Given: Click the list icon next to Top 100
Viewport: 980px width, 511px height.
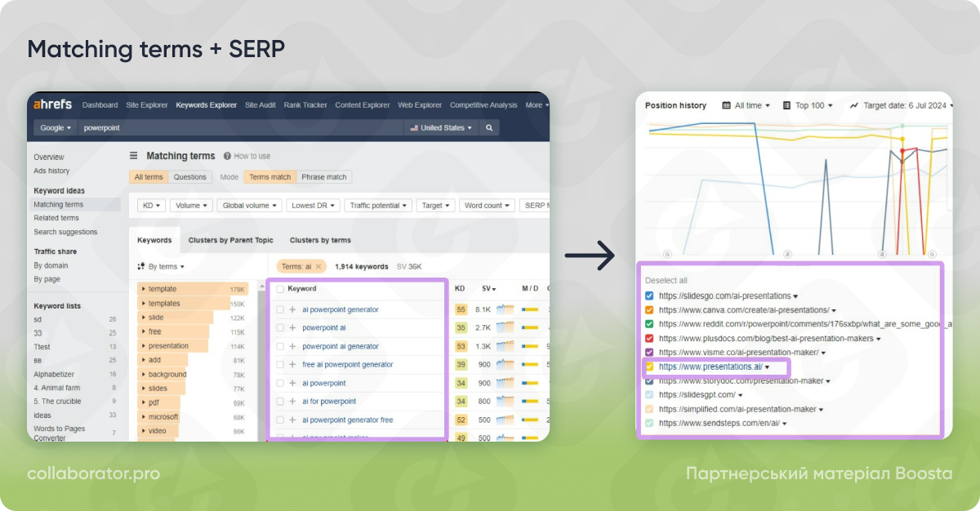Looking at the screenshot, I should pos(786,105).
